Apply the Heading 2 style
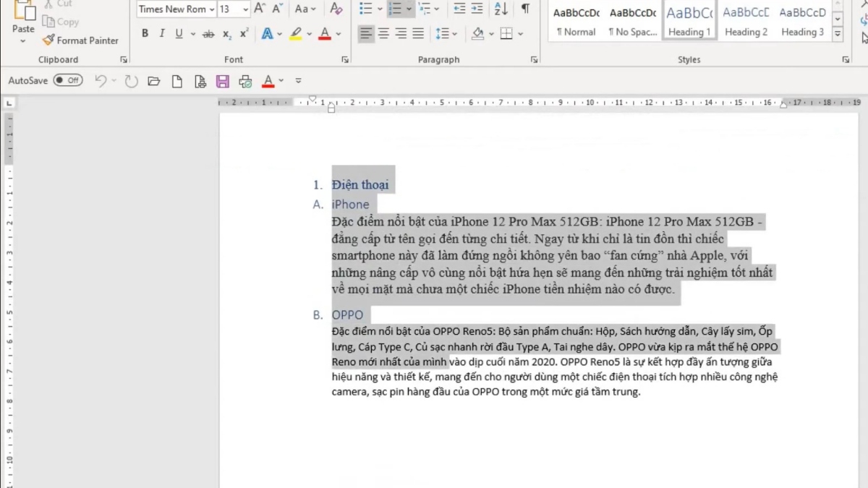The image size is (868, 488). coord(746,21)
